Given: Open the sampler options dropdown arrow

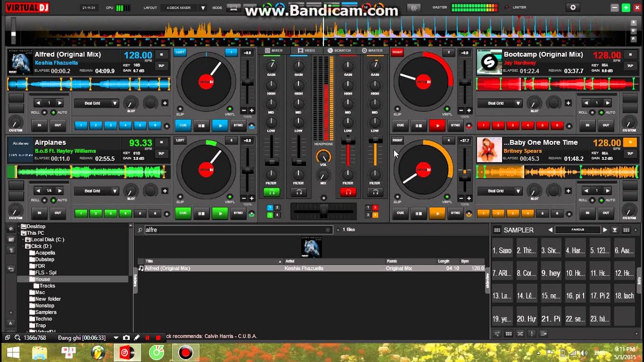Looking at the screenshot, I should (614, 230).
